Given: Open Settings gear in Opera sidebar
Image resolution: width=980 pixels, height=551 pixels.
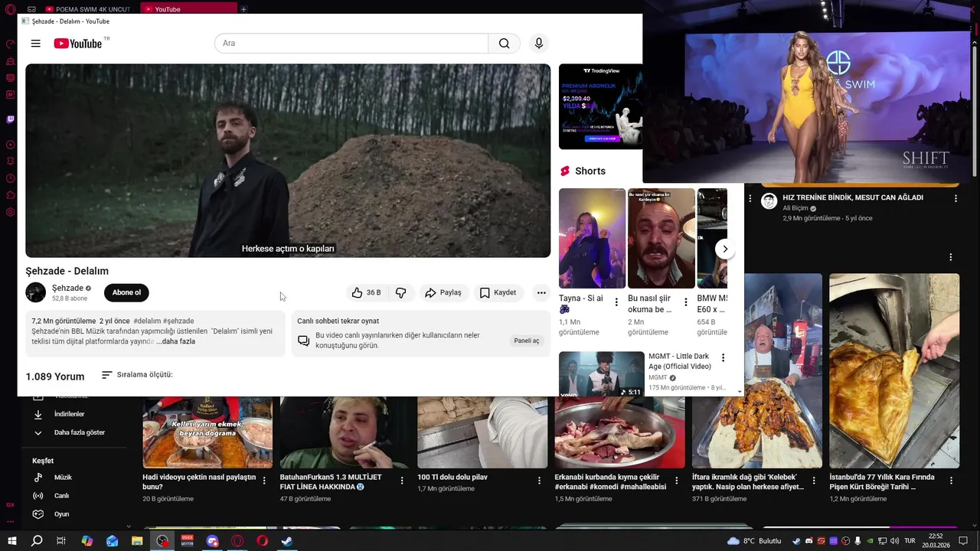Looking at the screenshot, I should (10, 212).
